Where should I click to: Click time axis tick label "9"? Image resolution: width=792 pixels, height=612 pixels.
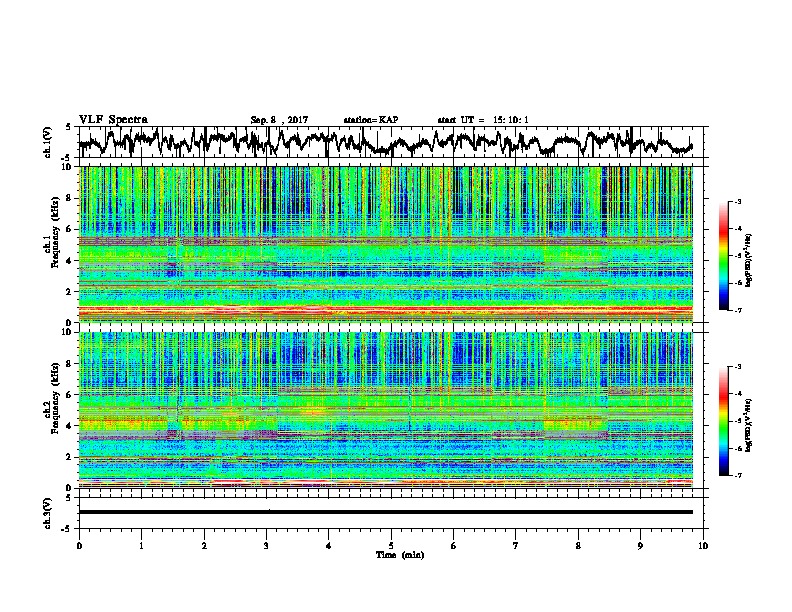tap(640, 546)
